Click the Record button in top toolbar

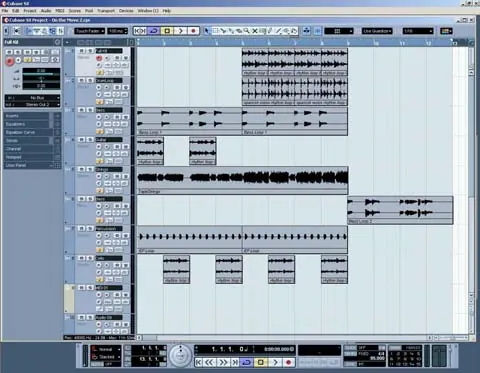(193, 31)
